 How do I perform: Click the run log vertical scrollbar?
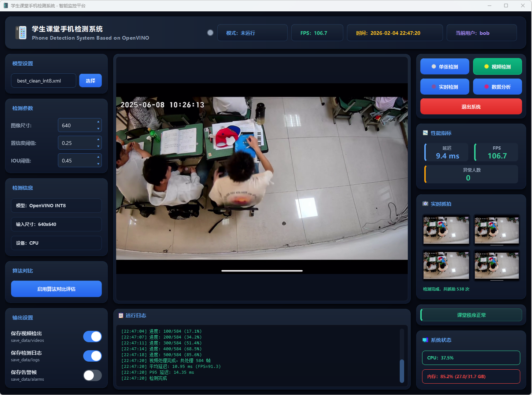point(402,370)
